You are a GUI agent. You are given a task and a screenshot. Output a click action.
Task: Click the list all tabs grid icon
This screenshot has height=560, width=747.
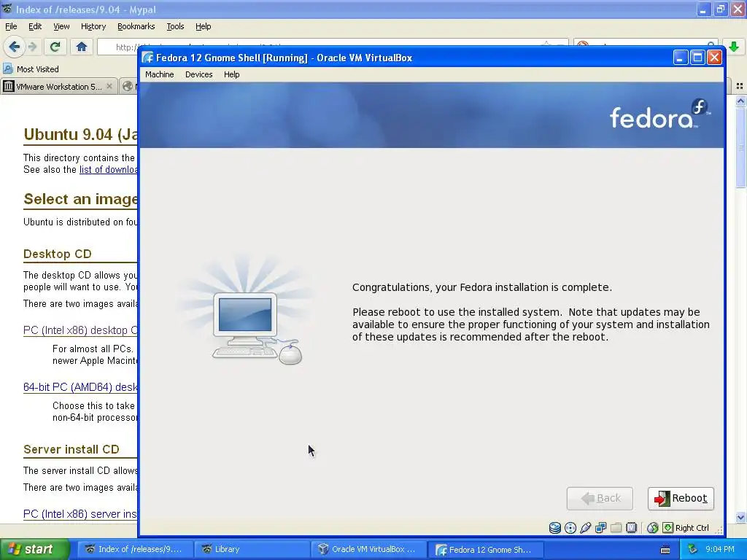pos(740,86)
